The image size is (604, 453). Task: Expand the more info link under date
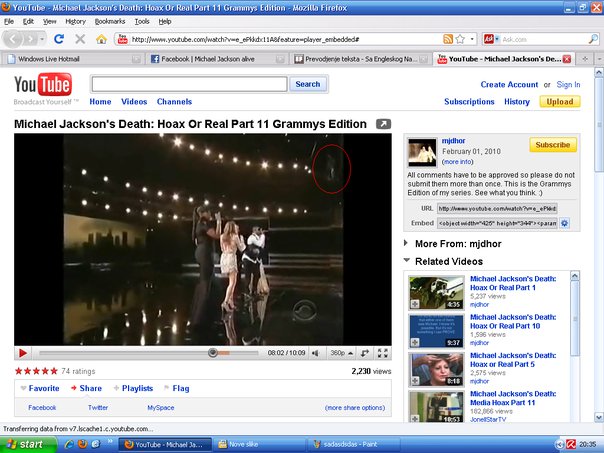pyautogui.click(x=458, y=162)
